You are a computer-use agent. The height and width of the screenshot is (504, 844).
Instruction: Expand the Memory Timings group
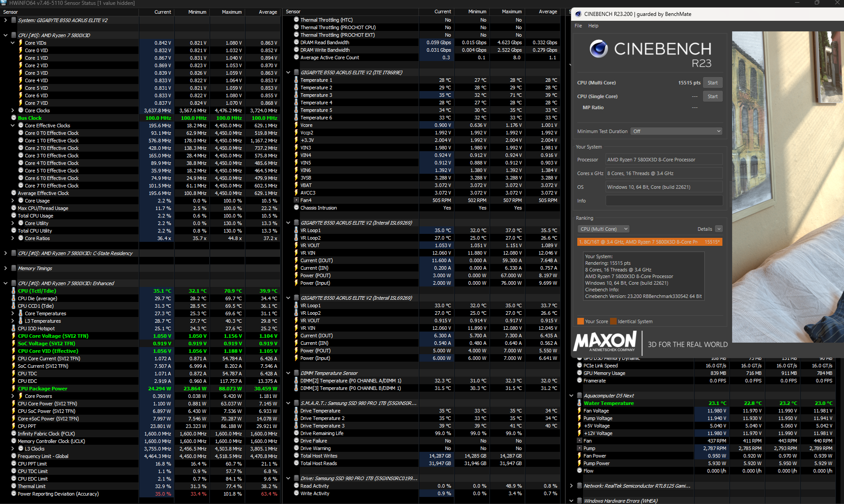click(x=5, y=268)
